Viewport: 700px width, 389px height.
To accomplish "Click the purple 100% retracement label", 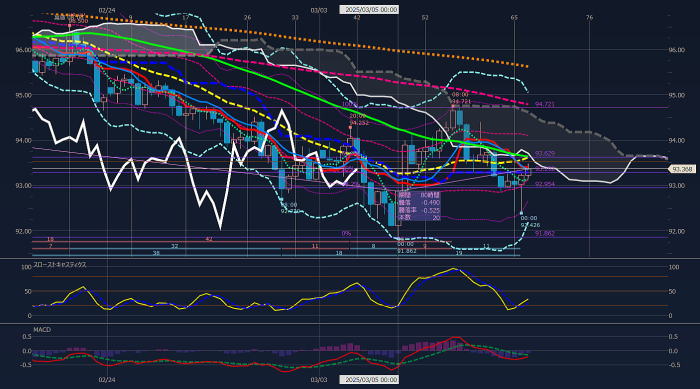I will point(350,105).
